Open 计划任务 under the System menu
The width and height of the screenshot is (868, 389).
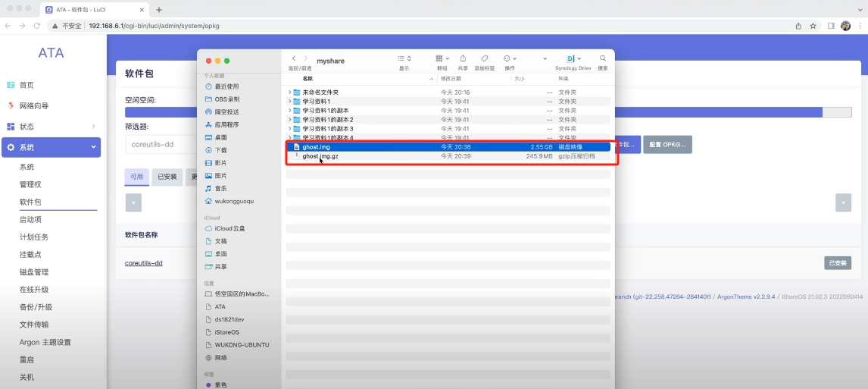(x=34, y=237)
